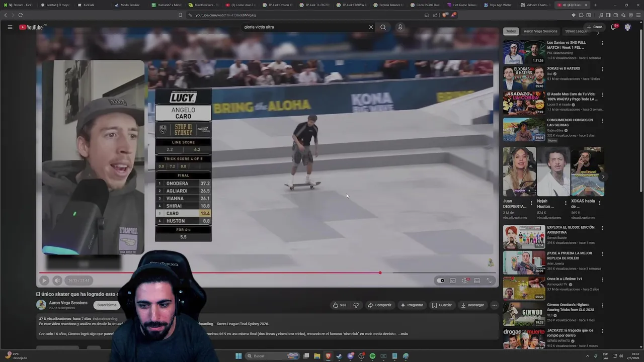Open File Explorer folder in taskbar

tap(317, 356)
